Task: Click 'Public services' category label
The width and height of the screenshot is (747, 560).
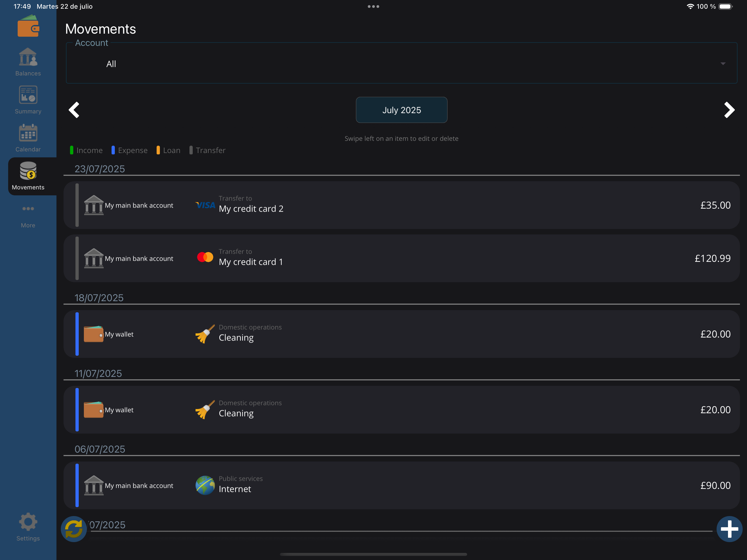Action: coord(240,478)
